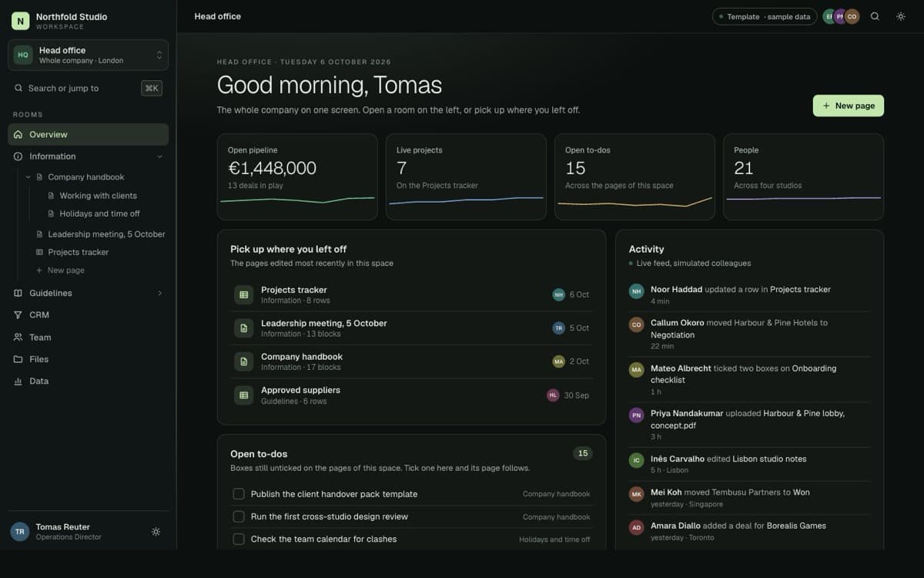Click the folder icon next to Files
The width and height of the screenshot is (924, 578).
pyautogui.click(x=18, y=359)
